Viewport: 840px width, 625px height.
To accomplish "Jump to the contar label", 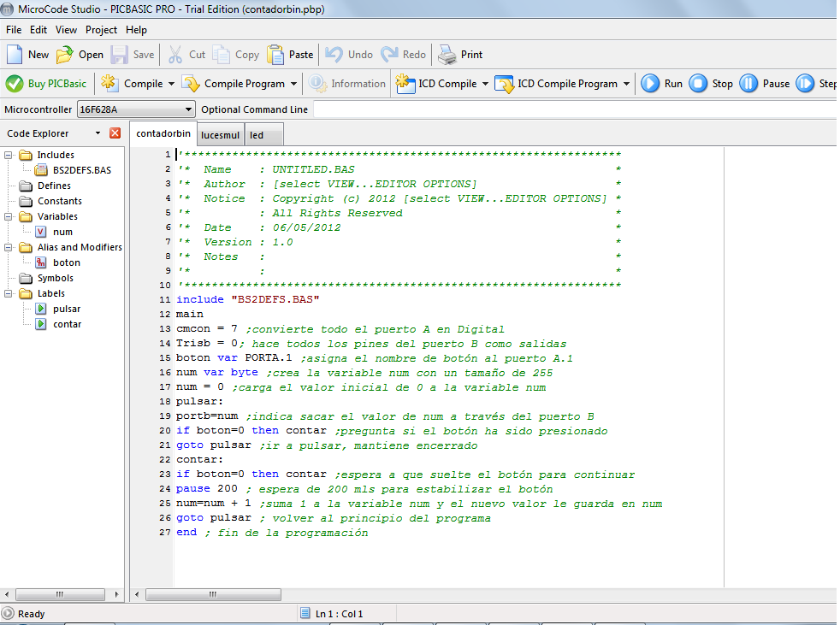I will [67, 325].
